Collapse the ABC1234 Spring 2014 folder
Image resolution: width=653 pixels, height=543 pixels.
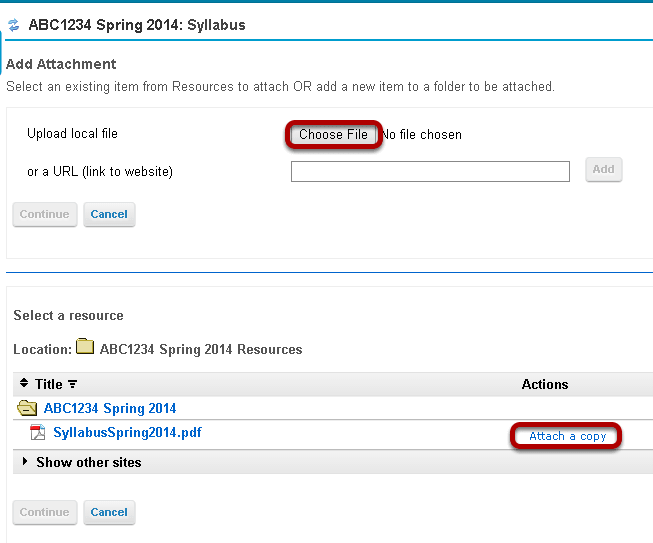click(x=110, y=408)
